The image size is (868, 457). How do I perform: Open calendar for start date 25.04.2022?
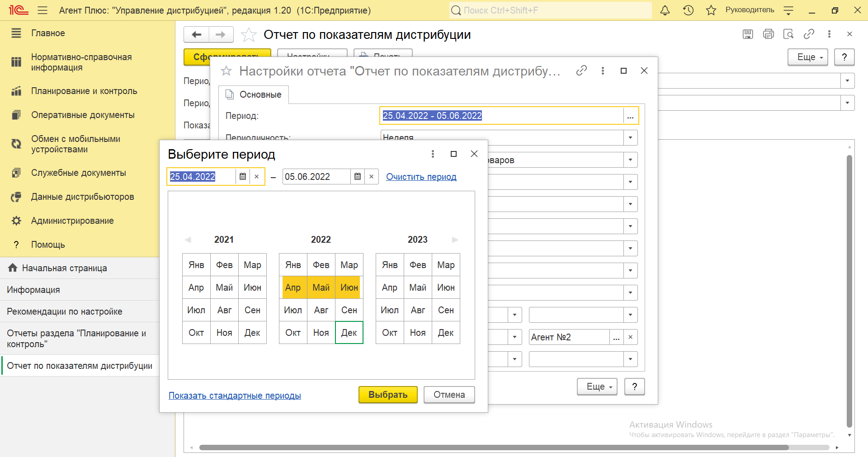tap(243, 176)
